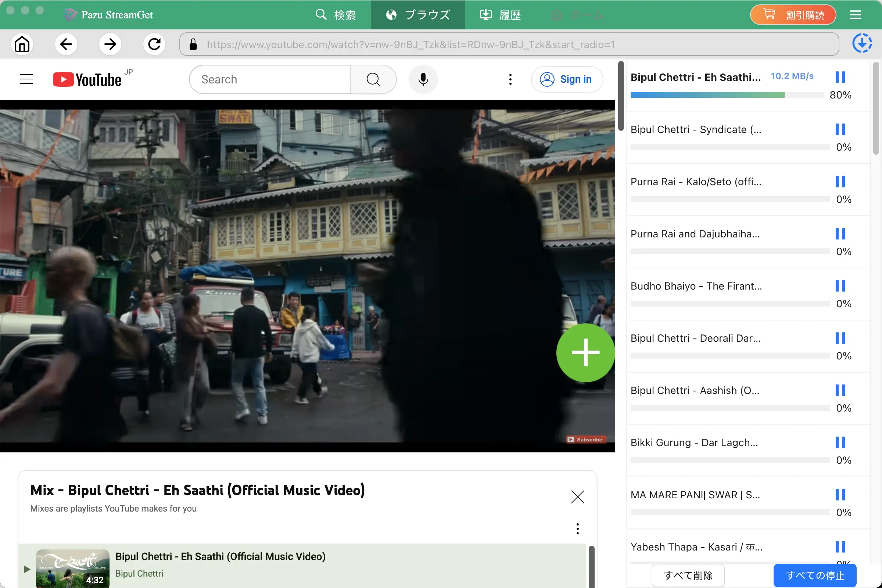Click Syndicate download progress bar

click(730, 147)
